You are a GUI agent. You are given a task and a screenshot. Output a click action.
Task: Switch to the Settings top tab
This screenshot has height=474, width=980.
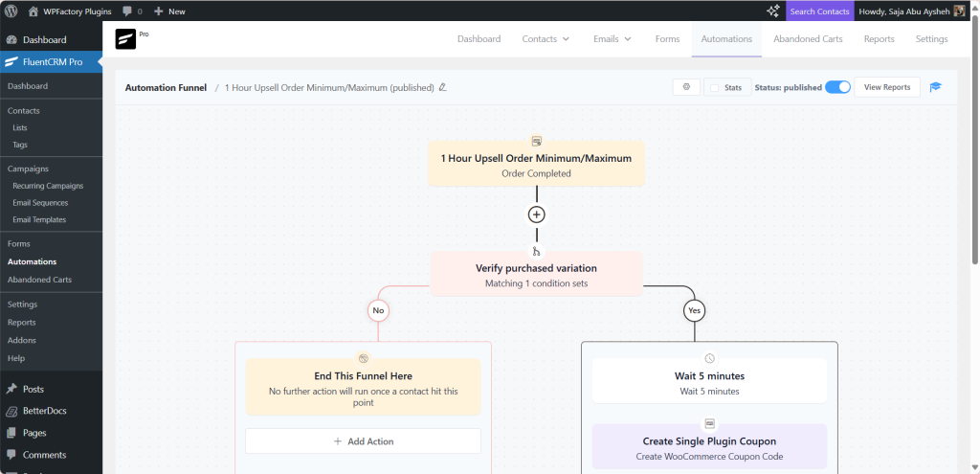click(x=931, y=38)
